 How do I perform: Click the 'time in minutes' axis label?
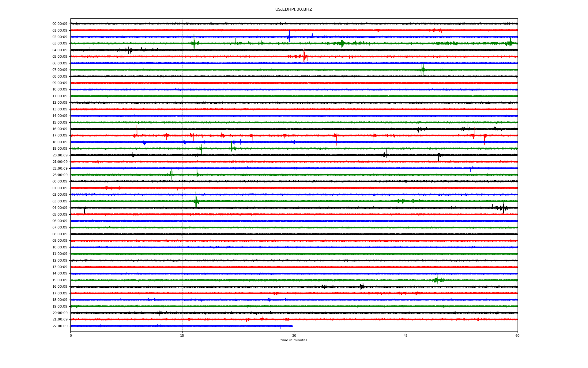pos(293,340)
